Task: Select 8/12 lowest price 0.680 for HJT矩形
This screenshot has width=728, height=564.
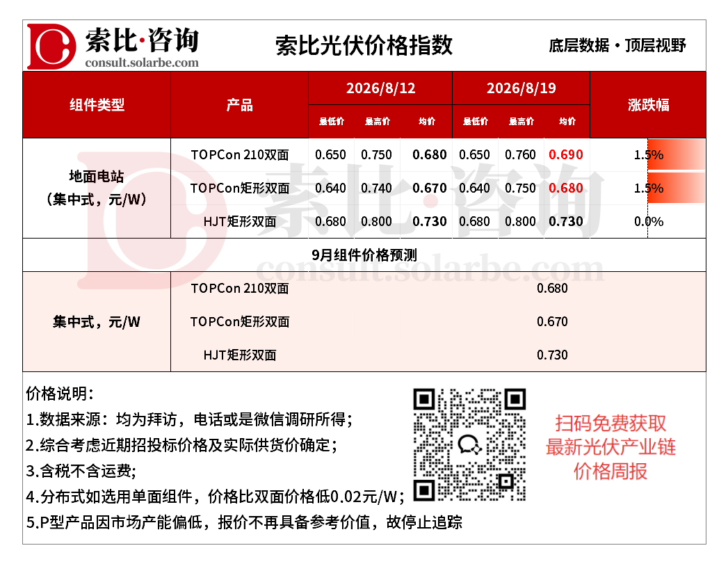Action: click(x=330, y=222)
